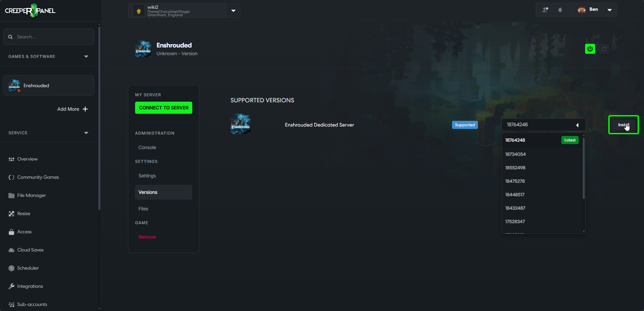This screenshot has height=311, width=644.
Task: Click the File Manager folder icon
Action: [11, 196]
